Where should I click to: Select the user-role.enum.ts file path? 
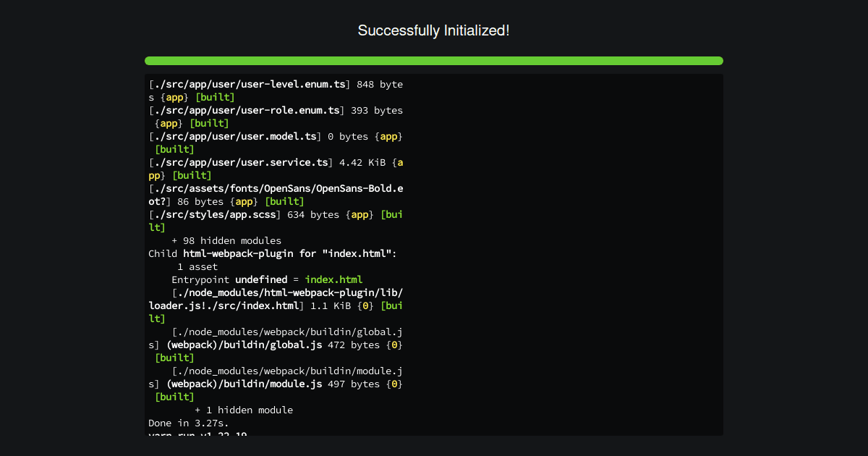click(246, 110)
